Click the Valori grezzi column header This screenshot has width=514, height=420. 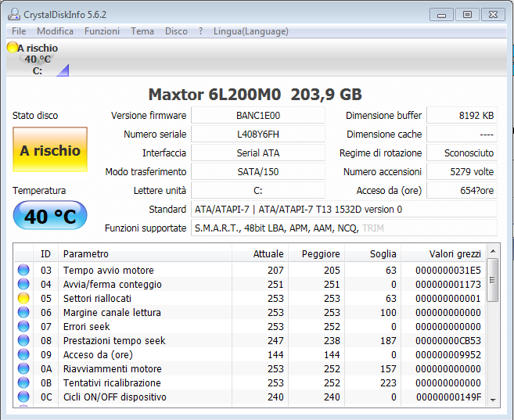443,253
